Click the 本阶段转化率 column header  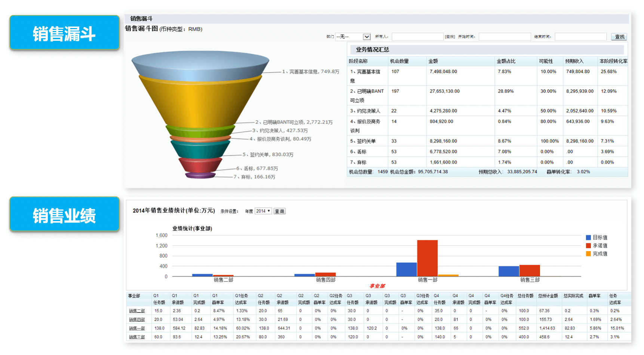tap(614, 61)
